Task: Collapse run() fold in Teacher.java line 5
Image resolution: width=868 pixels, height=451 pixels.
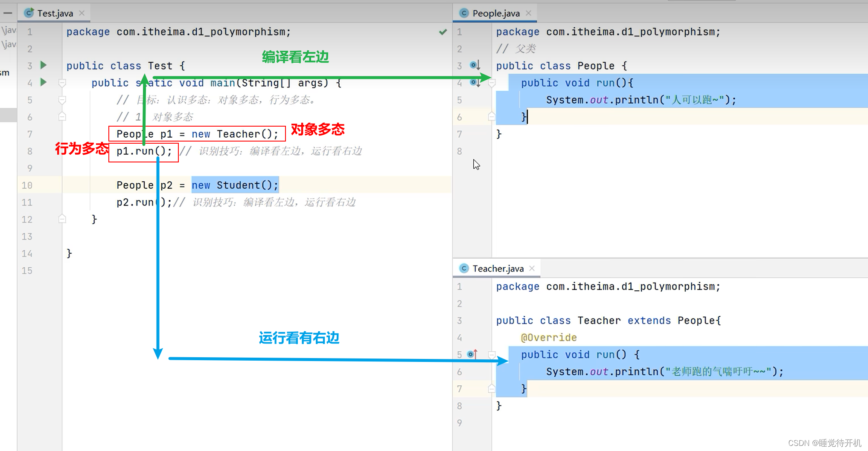Action: (x=492, y=355)
